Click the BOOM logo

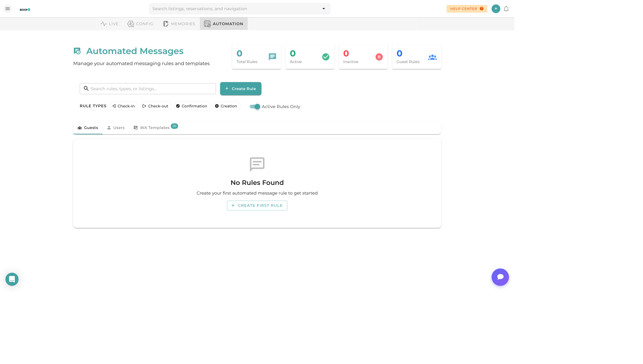click(x=25, y=9)
